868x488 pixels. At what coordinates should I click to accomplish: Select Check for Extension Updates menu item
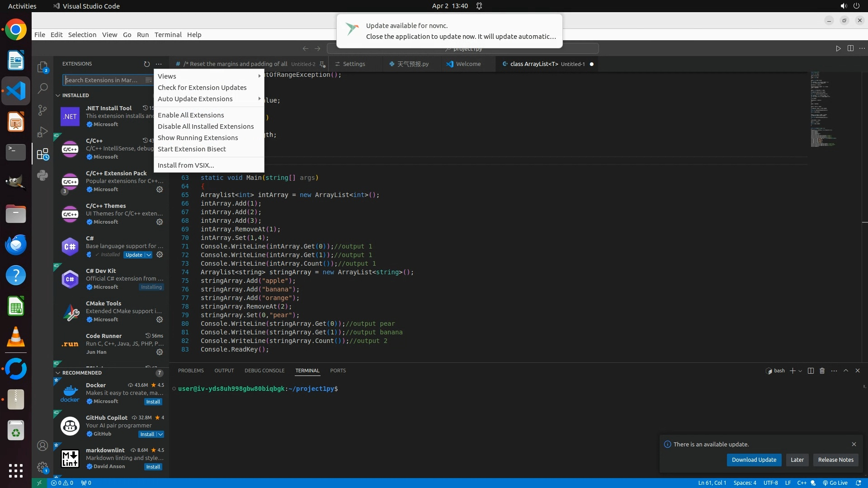[202, 88]
